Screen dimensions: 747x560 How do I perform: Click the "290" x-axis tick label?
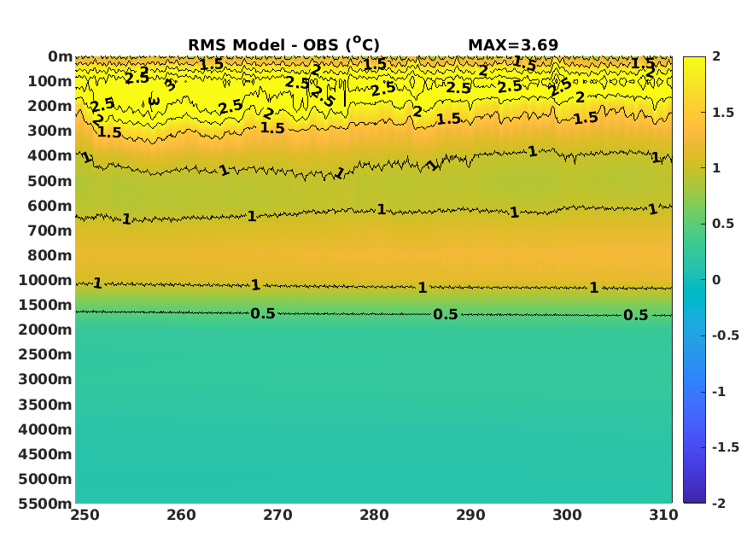470,515
